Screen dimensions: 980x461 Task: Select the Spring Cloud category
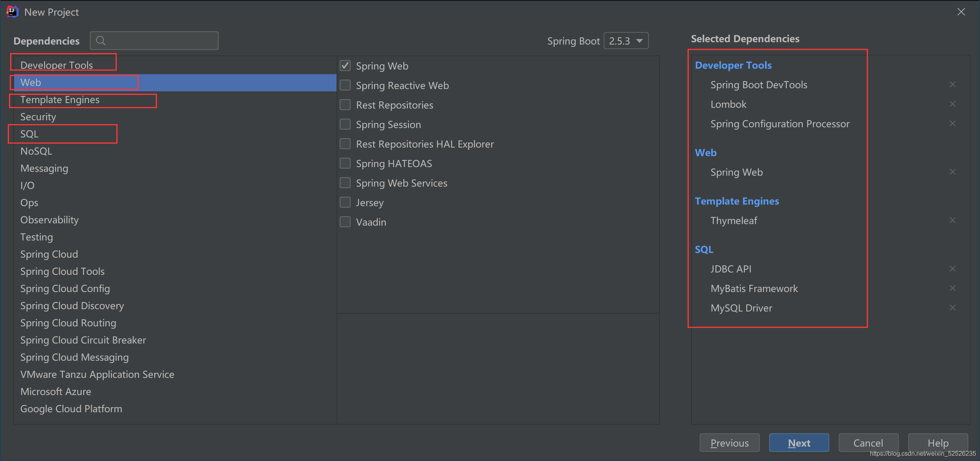(175, 254)
